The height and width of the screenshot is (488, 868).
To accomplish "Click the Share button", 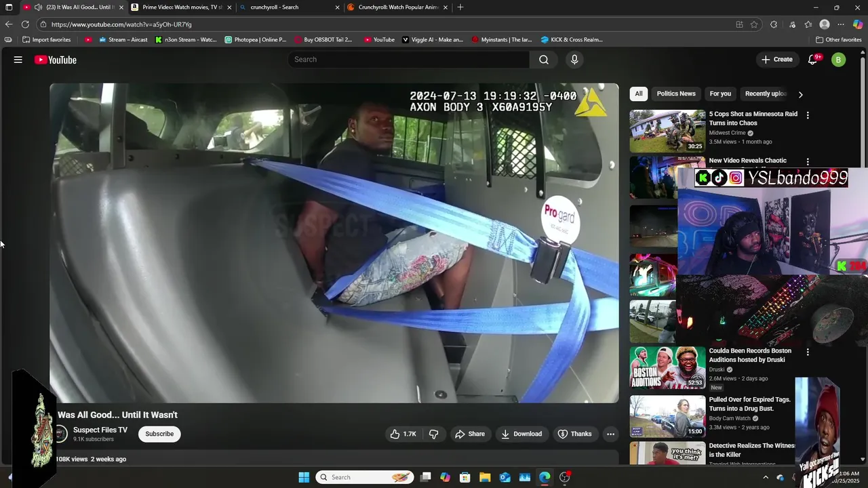I will tap(470, 434).
